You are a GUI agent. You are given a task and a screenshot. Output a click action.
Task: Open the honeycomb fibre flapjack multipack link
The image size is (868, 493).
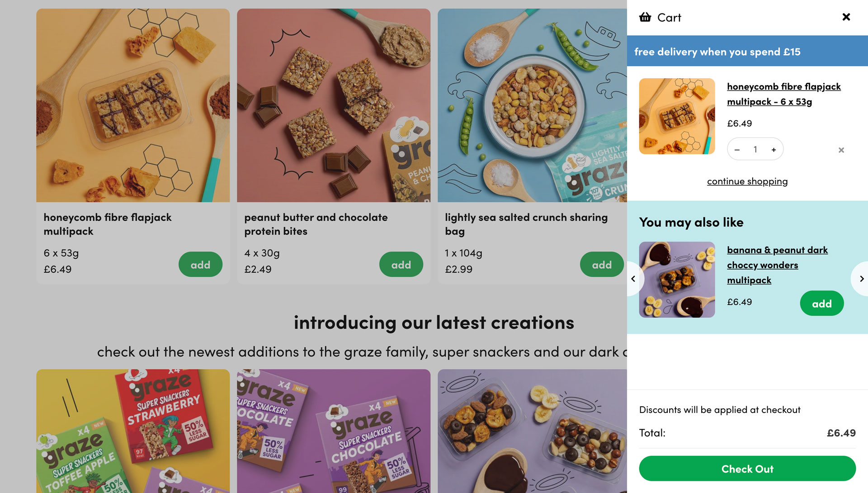tap(783, 94)
